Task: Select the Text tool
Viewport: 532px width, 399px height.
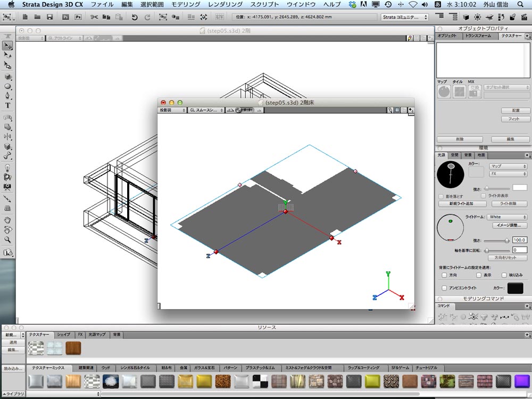Action: coord(7,105)
